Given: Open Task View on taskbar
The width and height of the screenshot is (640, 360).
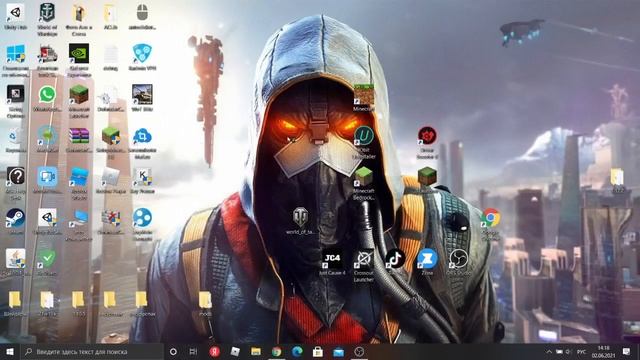Looking at the screenshot, I should click(x=193, y=351).
